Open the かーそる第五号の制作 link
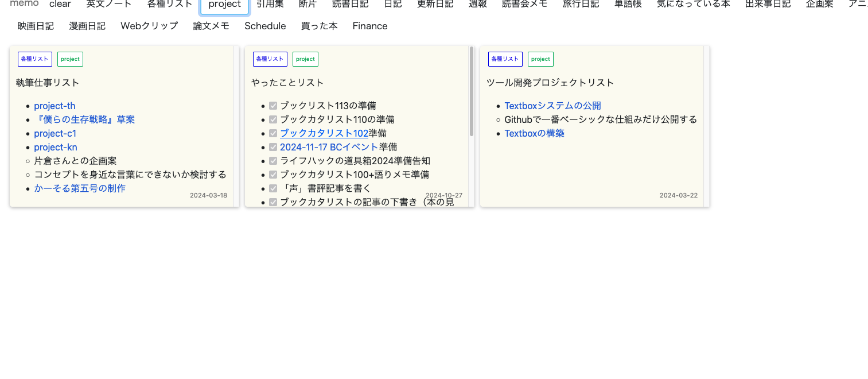This screenshot has width=868, height=379. click(80, 188)
